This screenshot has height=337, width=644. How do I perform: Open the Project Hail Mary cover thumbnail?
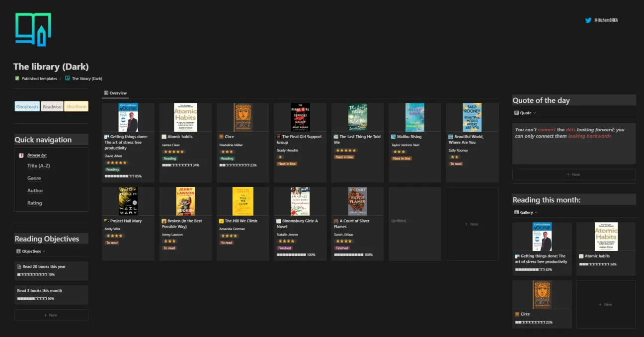coord(128,201)
